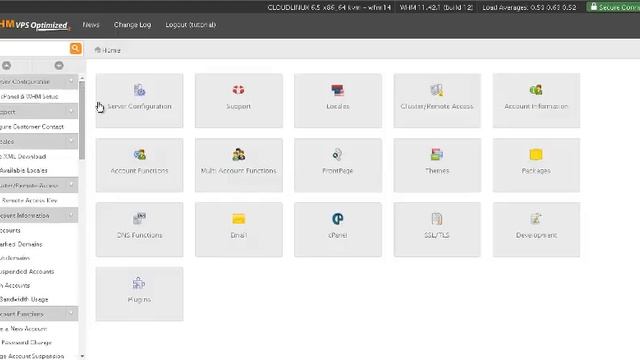Viewport: 640px width, 360px height.
Task: Click the CLOUDLINUX 6.5 server text
Action: click(x=329, y=7)
